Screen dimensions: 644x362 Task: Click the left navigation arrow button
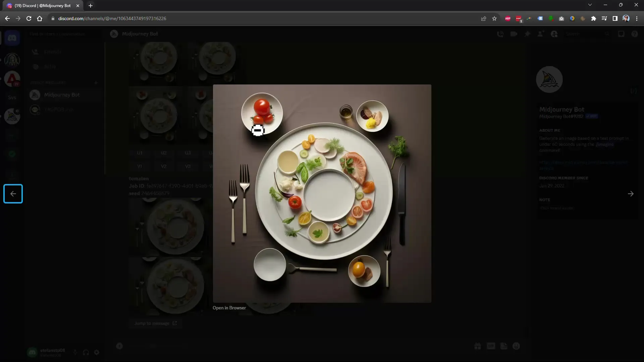(13, 194)
